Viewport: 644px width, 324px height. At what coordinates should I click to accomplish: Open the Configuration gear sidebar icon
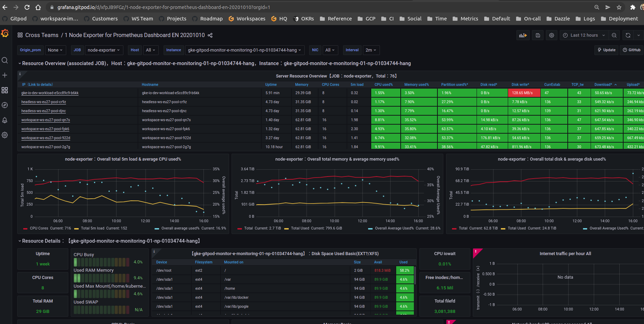[x=5, y=135]
